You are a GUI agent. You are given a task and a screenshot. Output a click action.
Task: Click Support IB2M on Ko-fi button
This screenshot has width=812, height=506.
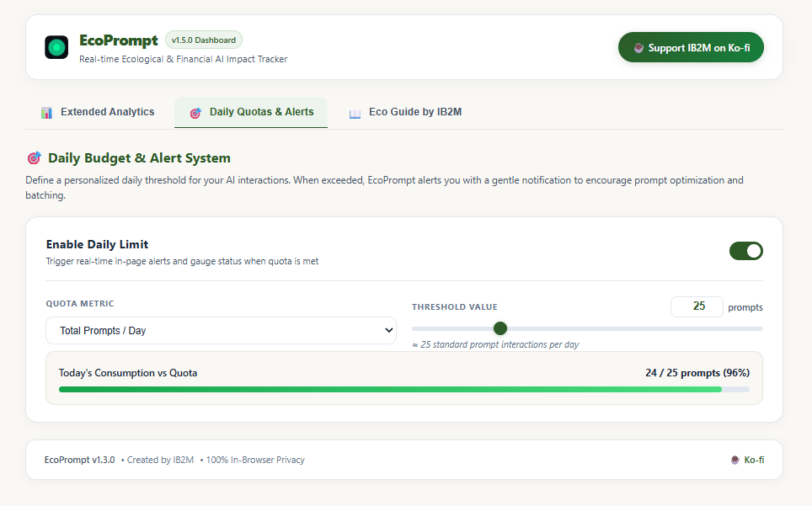point(691,48)
